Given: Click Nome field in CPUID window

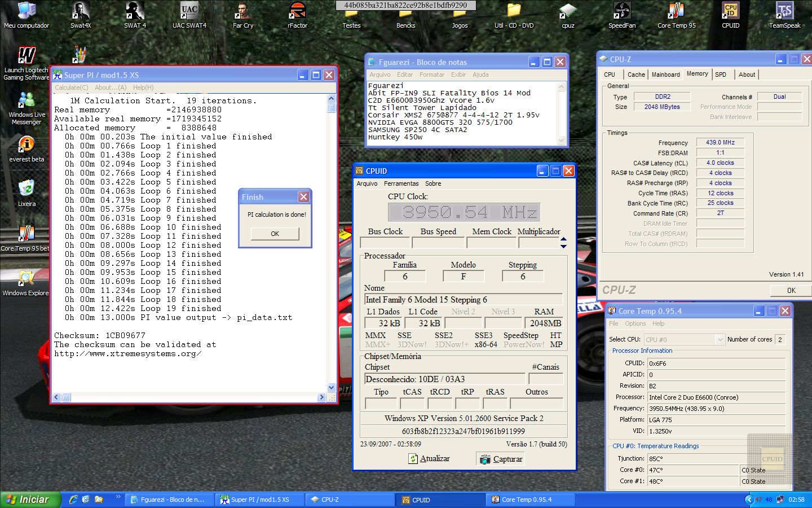Looking at the screenshot, I should coord(463,300).
